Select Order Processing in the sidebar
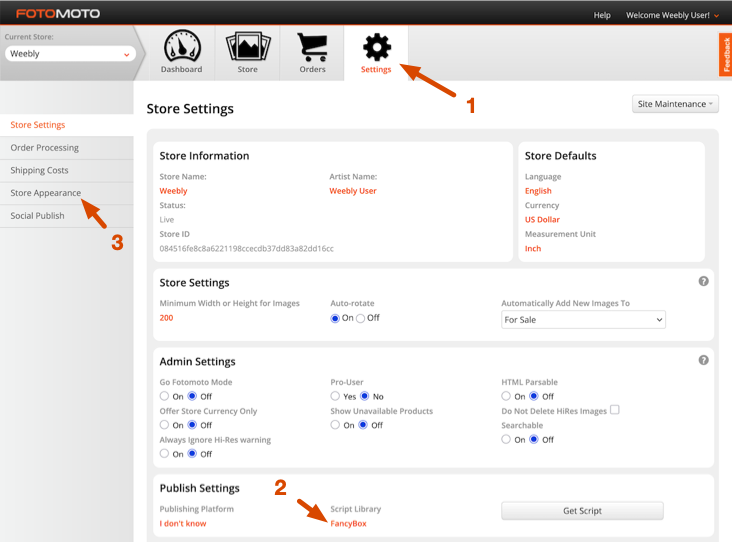 [x=67, y=148]
